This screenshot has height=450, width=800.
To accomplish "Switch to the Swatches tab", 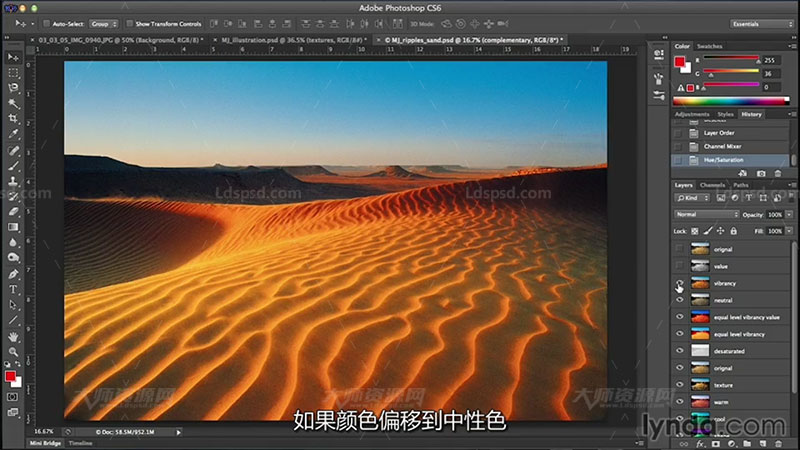I will coord(709,46).
